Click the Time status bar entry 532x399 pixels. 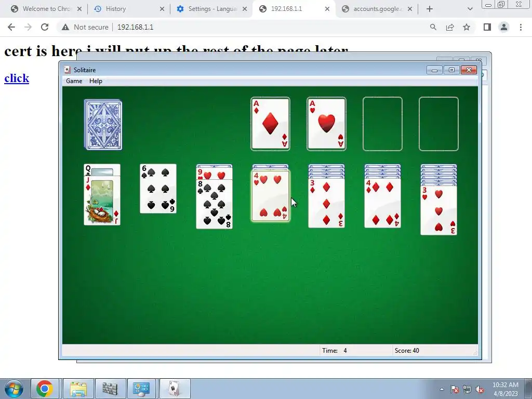335,351
